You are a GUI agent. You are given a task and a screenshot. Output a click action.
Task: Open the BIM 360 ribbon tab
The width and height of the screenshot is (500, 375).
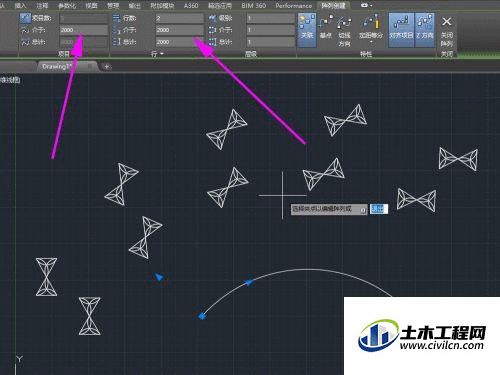(x=254, y=5)
